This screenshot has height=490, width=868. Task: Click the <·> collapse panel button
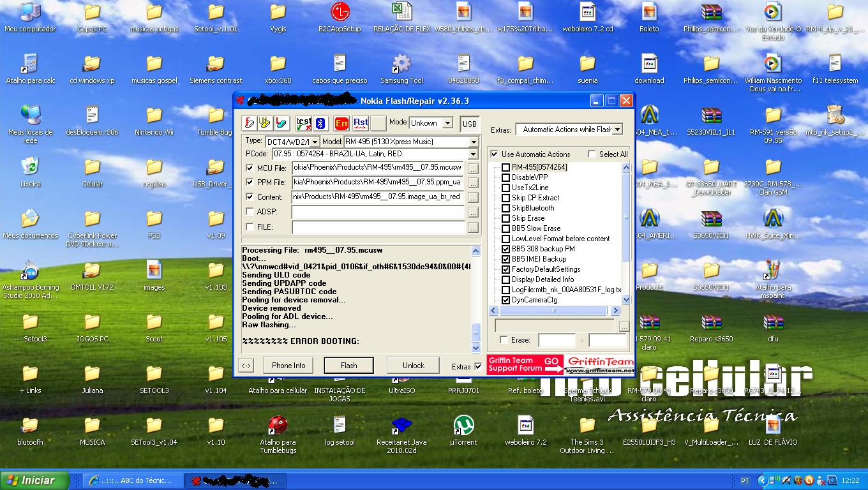[x=246, y=366]
